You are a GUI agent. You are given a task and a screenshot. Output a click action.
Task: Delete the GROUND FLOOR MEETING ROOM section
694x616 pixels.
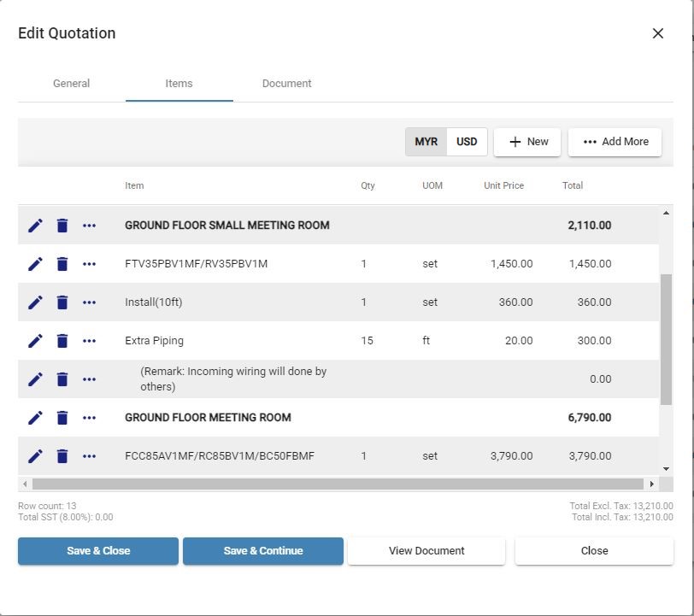tap(62, 418)
